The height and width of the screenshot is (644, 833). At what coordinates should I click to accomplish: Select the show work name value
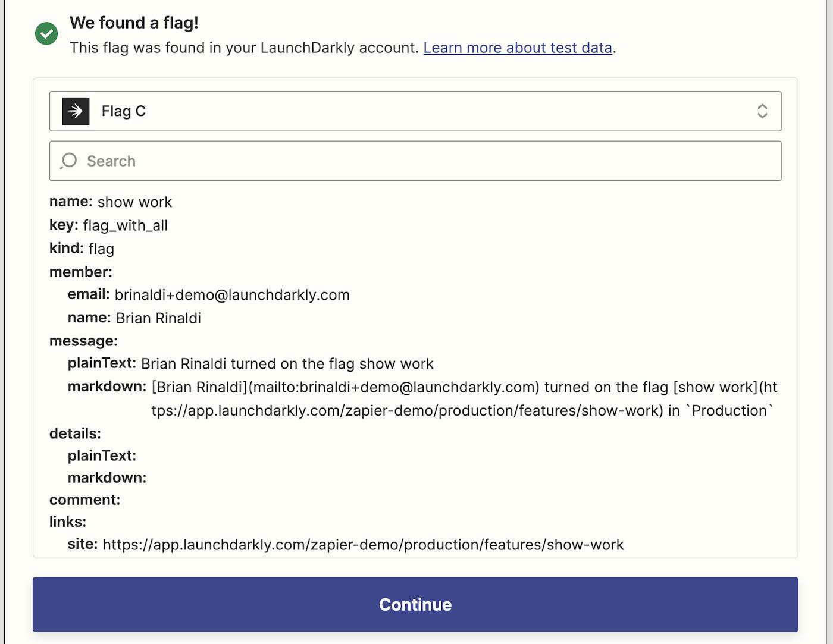pos(135,202)
